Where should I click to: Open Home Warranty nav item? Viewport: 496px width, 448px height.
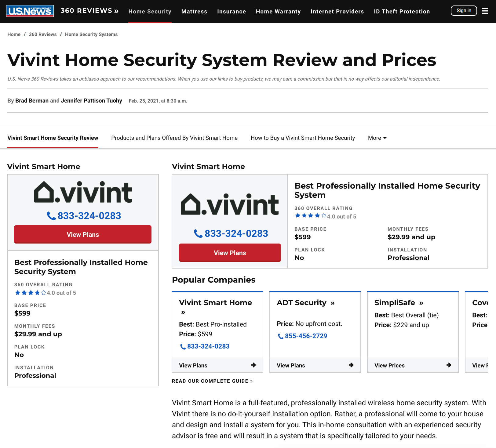tap(278, 12)
